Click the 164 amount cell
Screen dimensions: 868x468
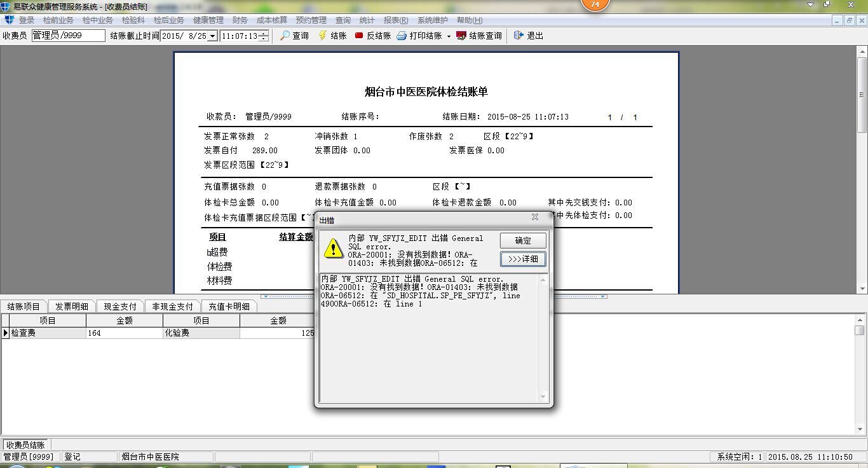(125, 333)
